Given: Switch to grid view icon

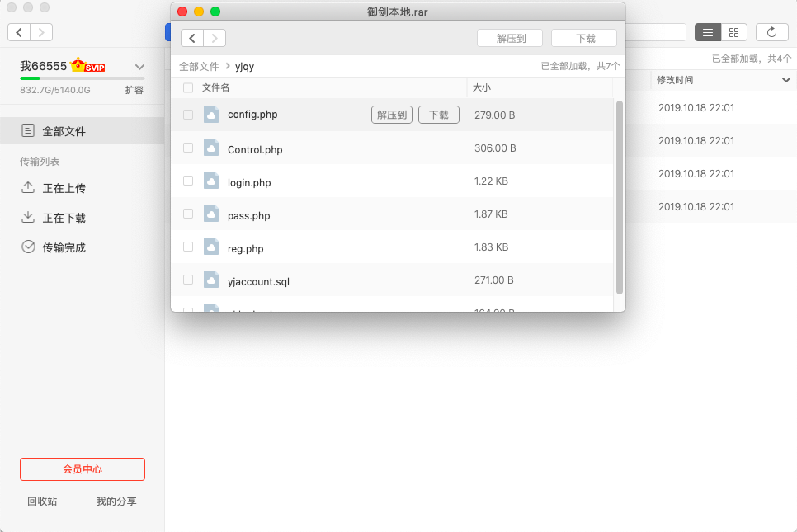Looking at the screenshot, I should 733,32.
